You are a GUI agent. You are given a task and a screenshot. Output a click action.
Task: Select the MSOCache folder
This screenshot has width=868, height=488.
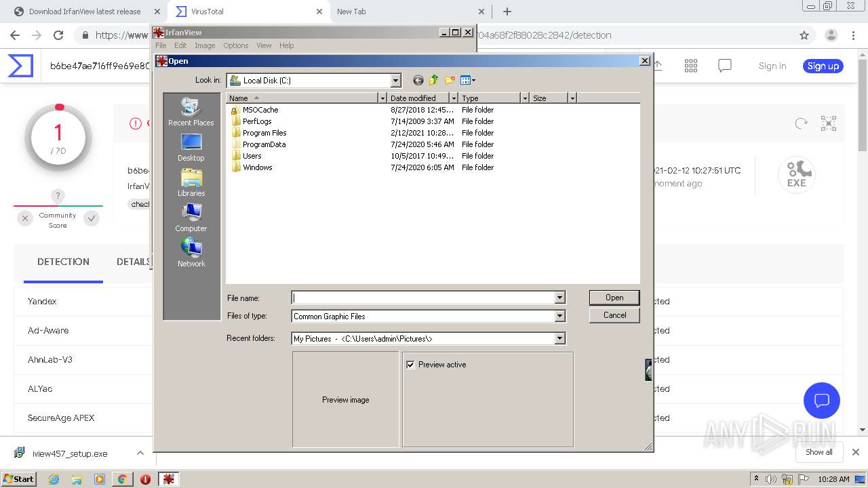[x=260, y=110]
